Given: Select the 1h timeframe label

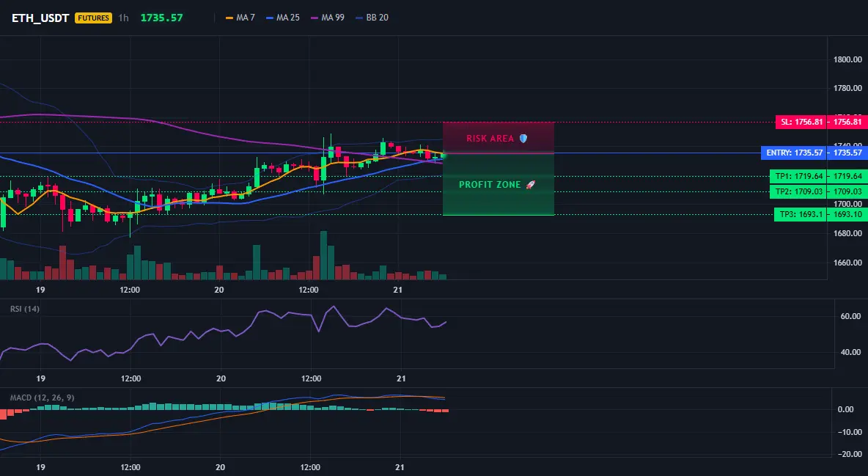Looking at the screenshot, I should pos(123,18).
